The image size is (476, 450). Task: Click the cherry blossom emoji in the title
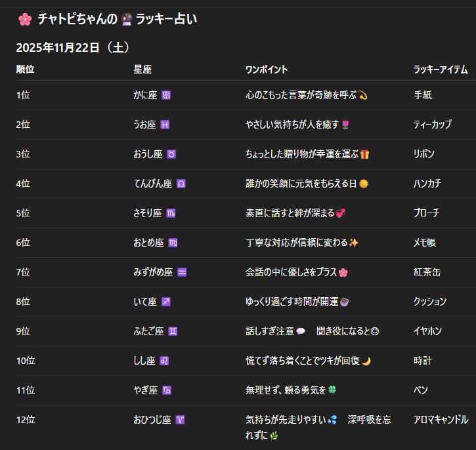pos(25,19)
